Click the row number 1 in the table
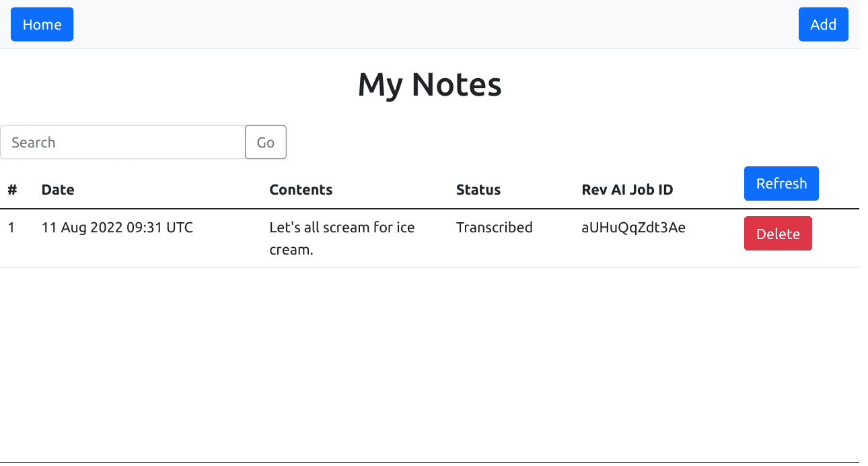The width and height of the screenshot is (868, 466). coord(11,228)
